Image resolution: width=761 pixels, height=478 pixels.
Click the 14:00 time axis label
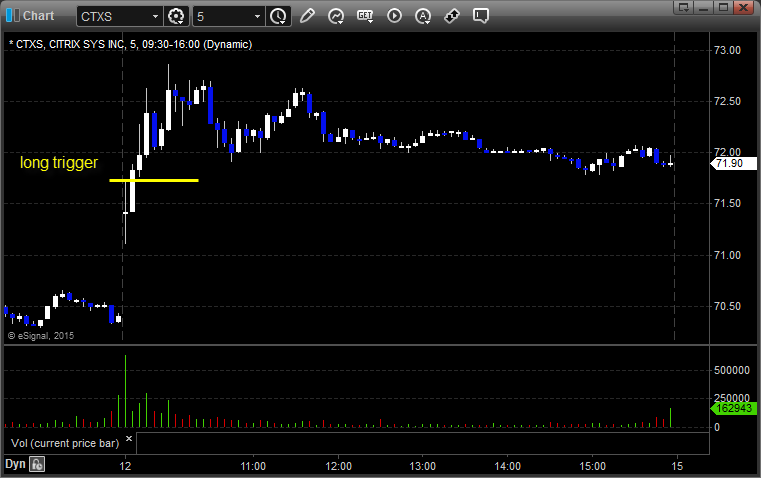click(x=507, y=466)
